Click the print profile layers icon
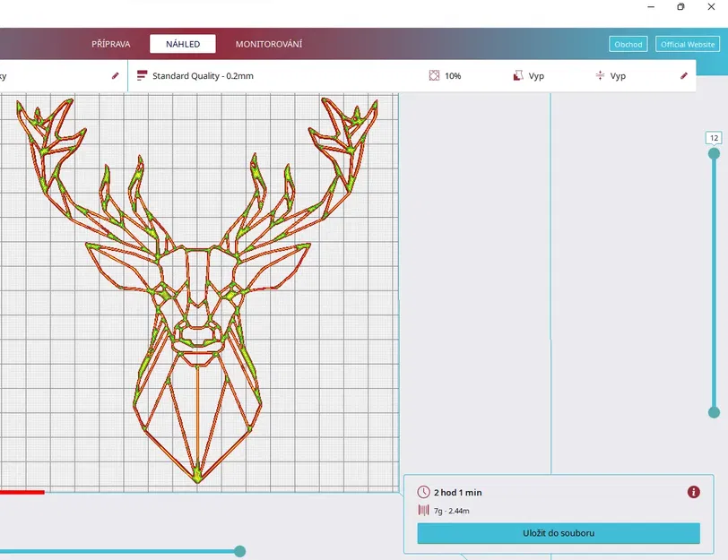Screen dimensions: 728x560 coord(142,75)
